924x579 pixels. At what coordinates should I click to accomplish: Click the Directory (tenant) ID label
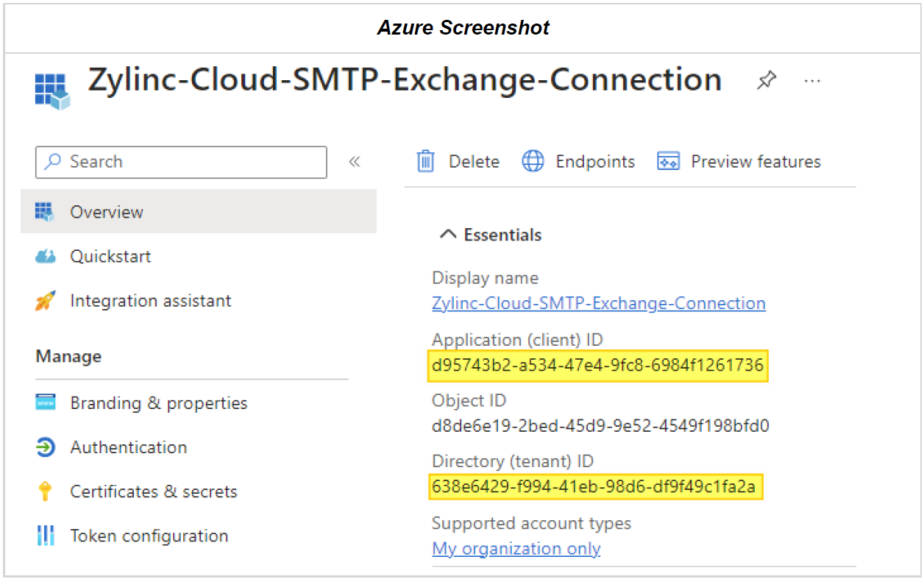pos(513,461)
